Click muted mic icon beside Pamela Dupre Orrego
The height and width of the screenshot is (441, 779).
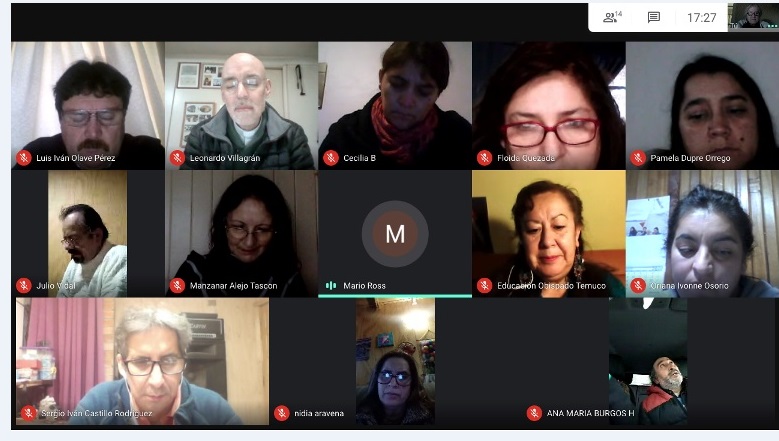click(x=638, y=158)
